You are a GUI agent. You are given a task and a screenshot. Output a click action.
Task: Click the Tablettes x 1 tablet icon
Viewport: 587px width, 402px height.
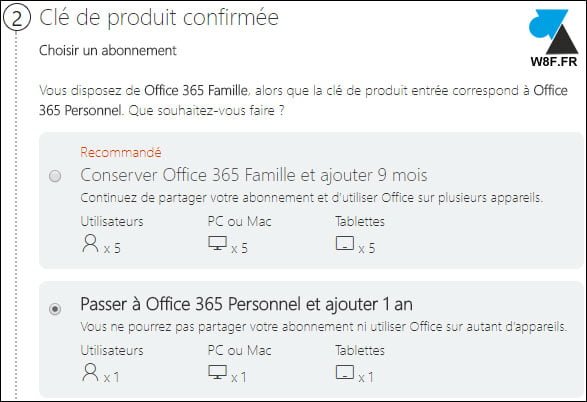coord(345,372)
